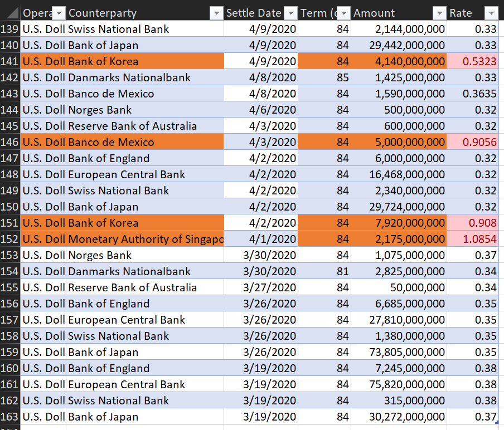
Task: Select amount 7,920,000,000
Action: coord(399,223)
